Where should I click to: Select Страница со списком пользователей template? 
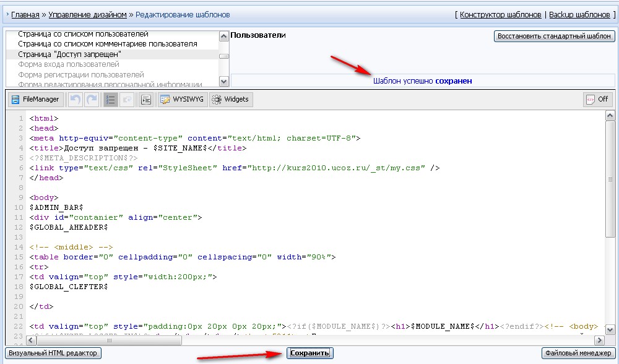click(84, 34)
